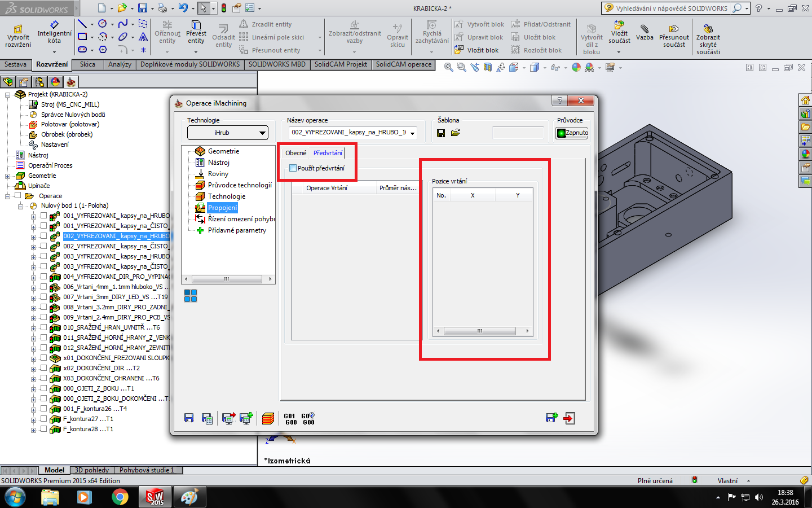The image size is (812, 508).
Task: Tick checkbox for 006_Vrtani_4mm operation
Action: [43, 287]
